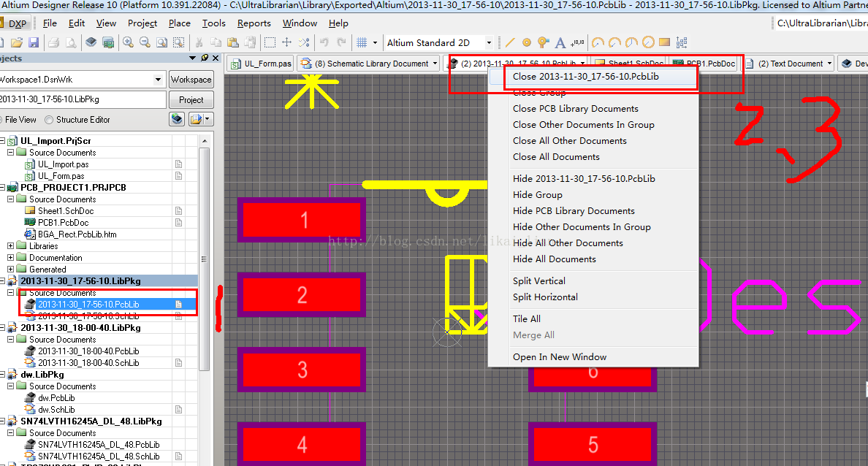Image resolution: width=868 pixels, height=466 pixels.
Task: Expand the Libraries folder in the tree
Action: tap(10, 245)
